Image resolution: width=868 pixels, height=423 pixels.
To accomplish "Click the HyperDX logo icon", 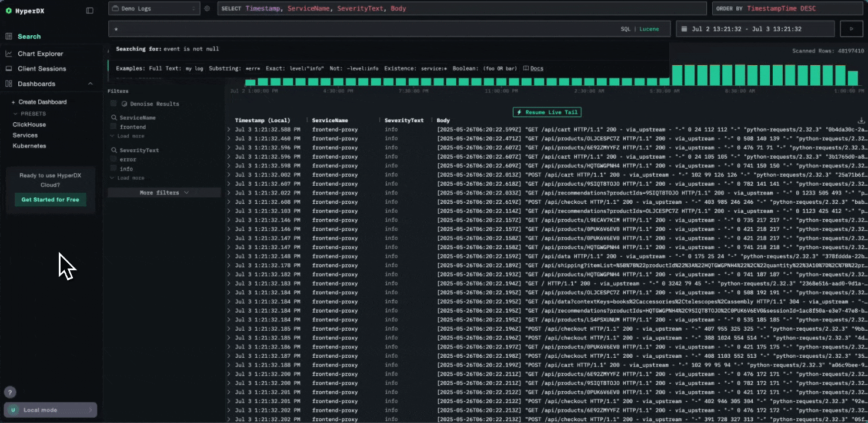I will 9,11.
